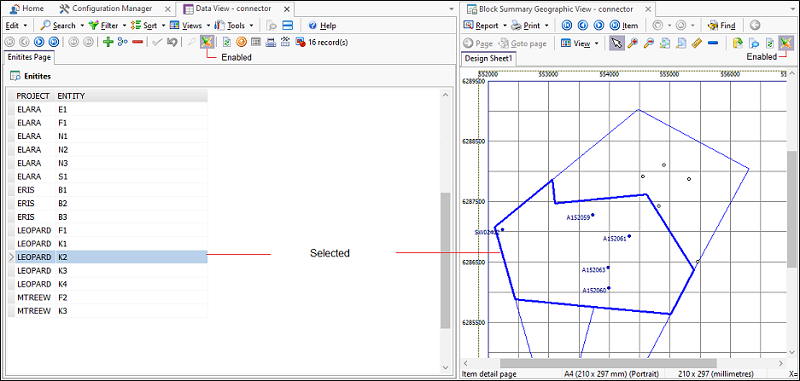The image size is (800, 381).
Task: Toggle map link icon in Geographic View
Action: point(786,43)
